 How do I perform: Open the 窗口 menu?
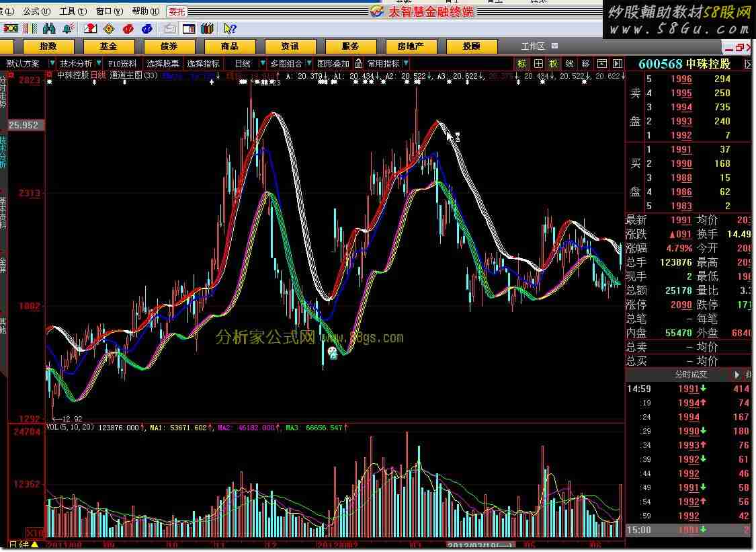tap(110, 11)
